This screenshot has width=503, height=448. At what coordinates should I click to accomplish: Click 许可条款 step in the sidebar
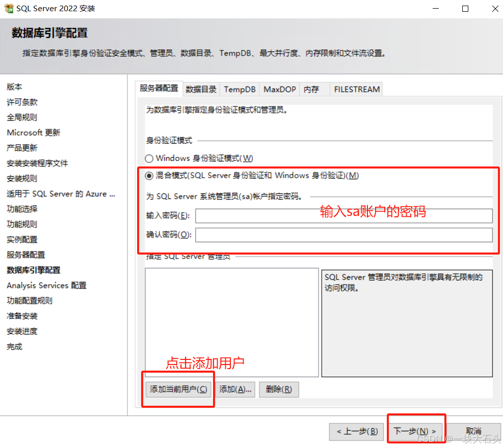[x=22, y=102]
